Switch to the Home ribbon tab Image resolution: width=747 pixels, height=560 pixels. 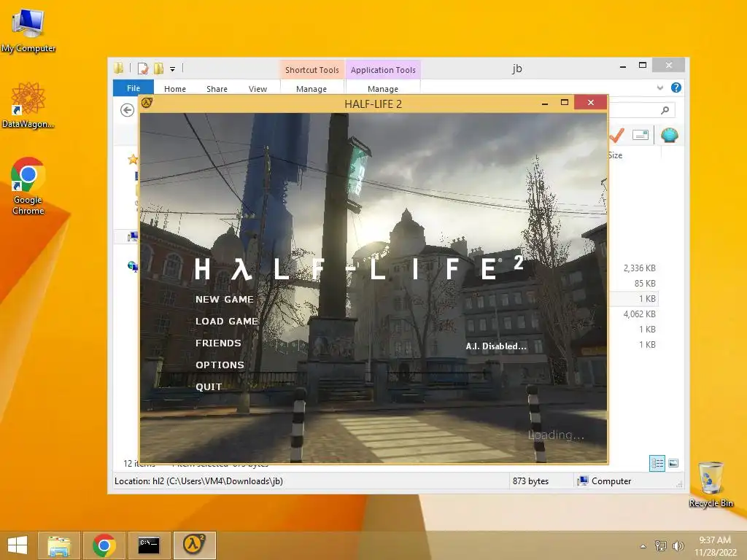click(175, 89)
